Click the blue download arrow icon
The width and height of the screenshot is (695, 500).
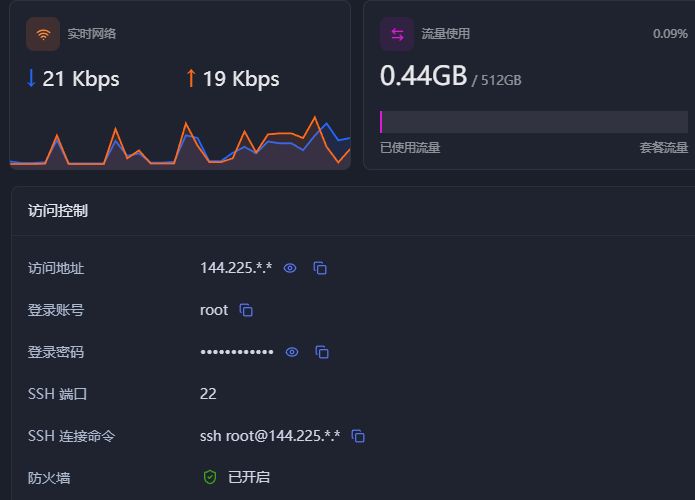click(31, 78)
